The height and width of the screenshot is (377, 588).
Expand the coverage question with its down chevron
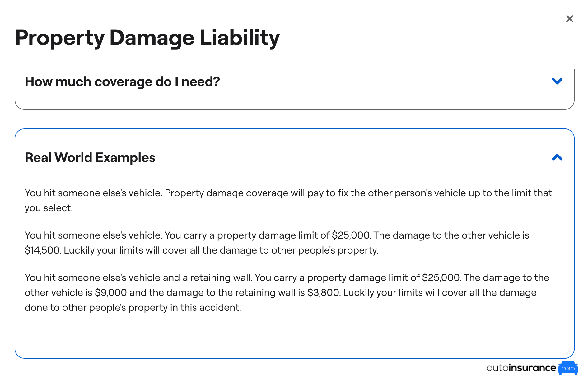point(557,81)
